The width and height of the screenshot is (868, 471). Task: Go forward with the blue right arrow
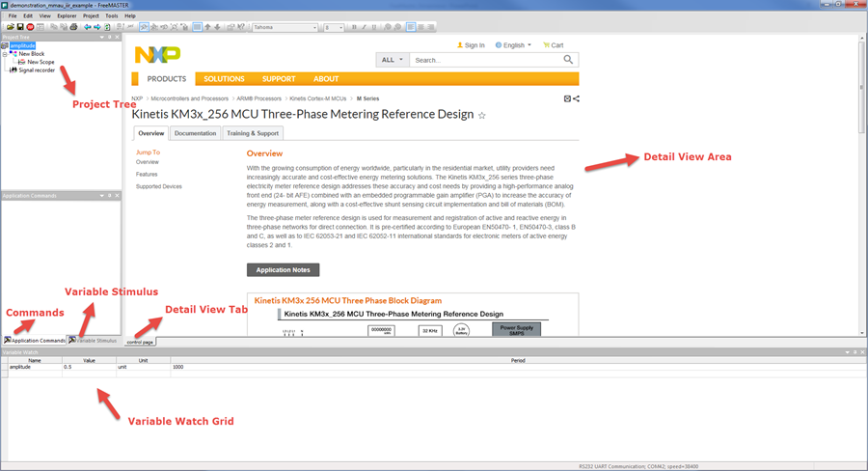(x=96, y=27)
